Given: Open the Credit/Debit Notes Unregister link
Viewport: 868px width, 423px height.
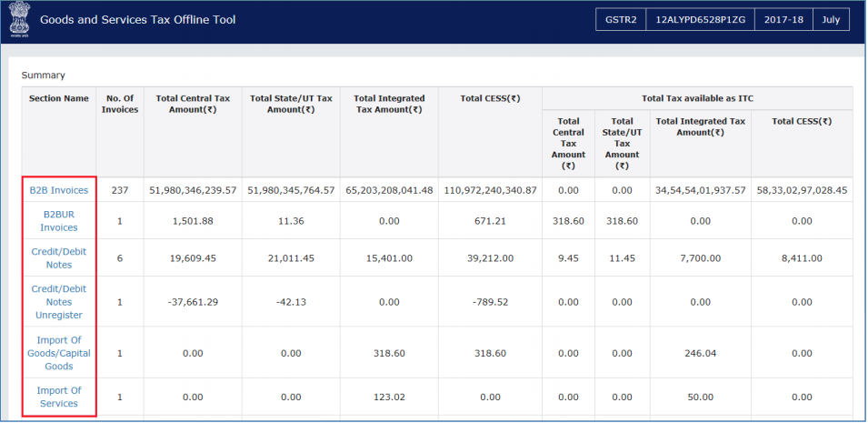Looking at the screenshot, I should pyautogui.click(x=59, y=302).
